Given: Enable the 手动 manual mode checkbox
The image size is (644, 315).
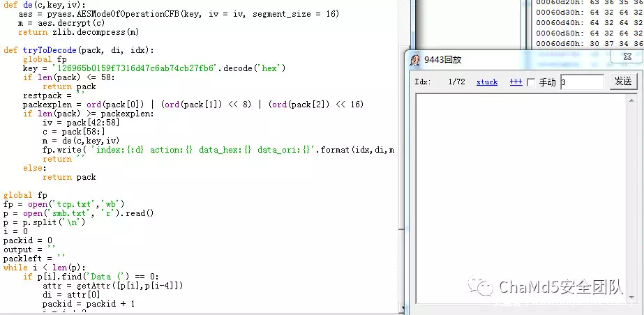Looking at the screenshot, I should [531, 82].
